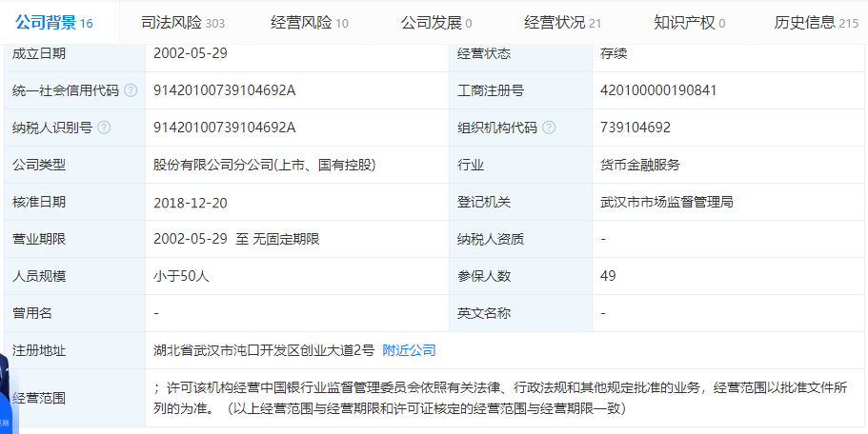Click help icon beside 统一社会信用代码
This screenshot has height=434, width=868.
tap(131, 90)
